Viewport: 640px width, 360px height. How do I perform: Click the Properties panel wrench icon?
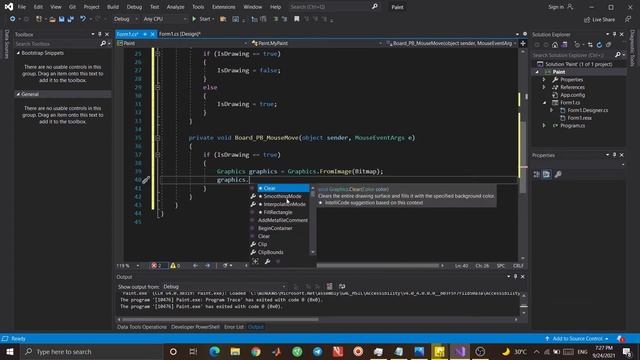[558, 174]
